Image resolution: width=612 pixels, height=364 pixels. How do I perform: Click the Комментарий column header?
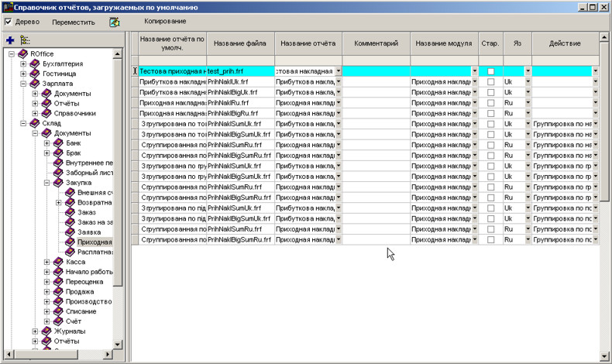coord(376,43)
